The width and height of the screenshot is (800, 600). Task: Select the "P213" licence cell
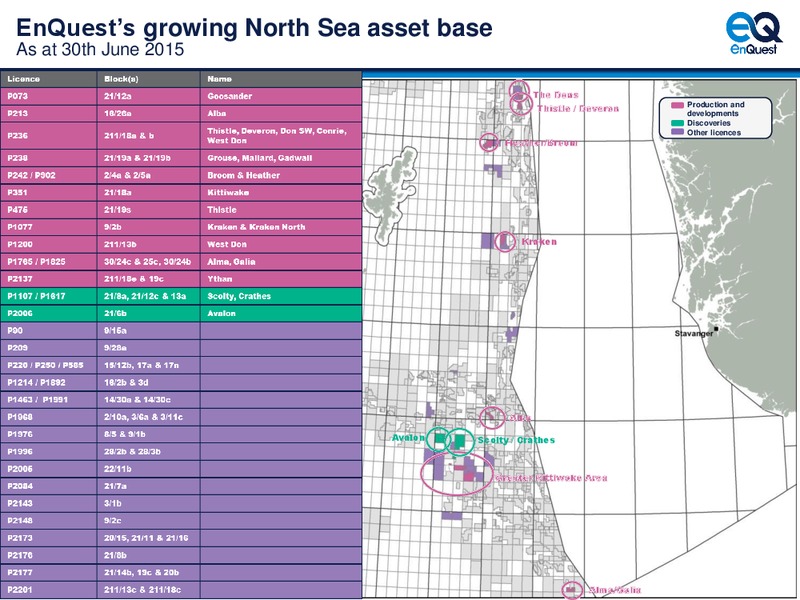48,113
